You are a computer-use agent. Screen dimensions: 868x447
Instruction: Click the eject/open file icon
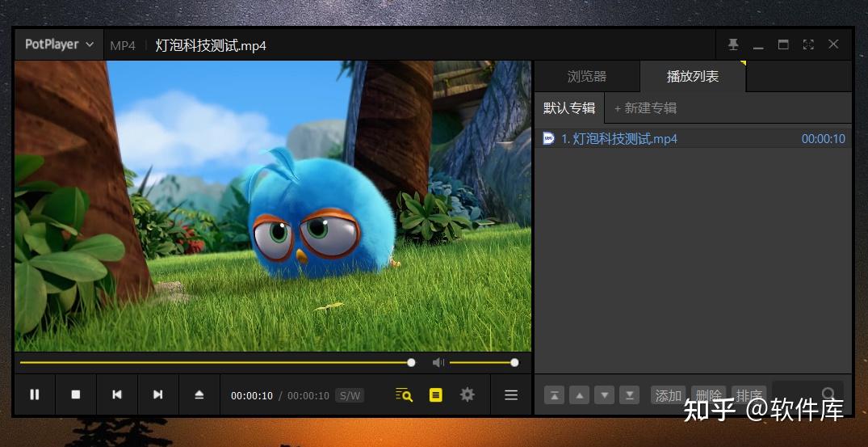tap(199, 395)
